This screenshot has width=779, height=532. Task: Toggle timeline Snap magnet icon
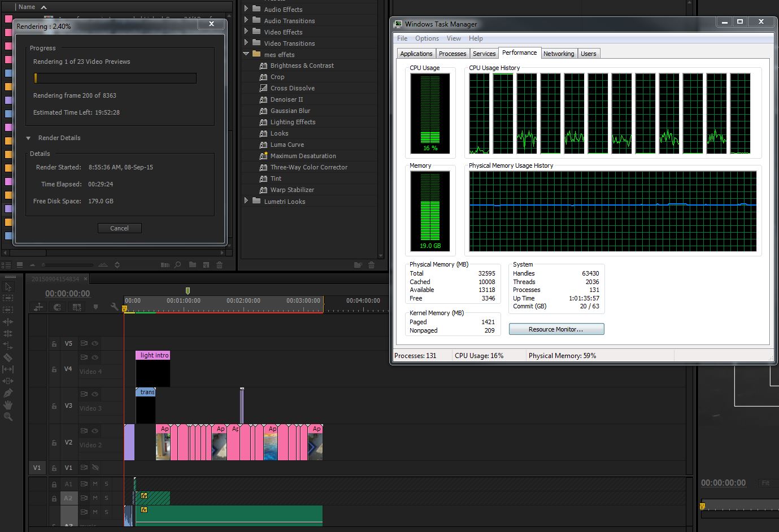point(57,307)
